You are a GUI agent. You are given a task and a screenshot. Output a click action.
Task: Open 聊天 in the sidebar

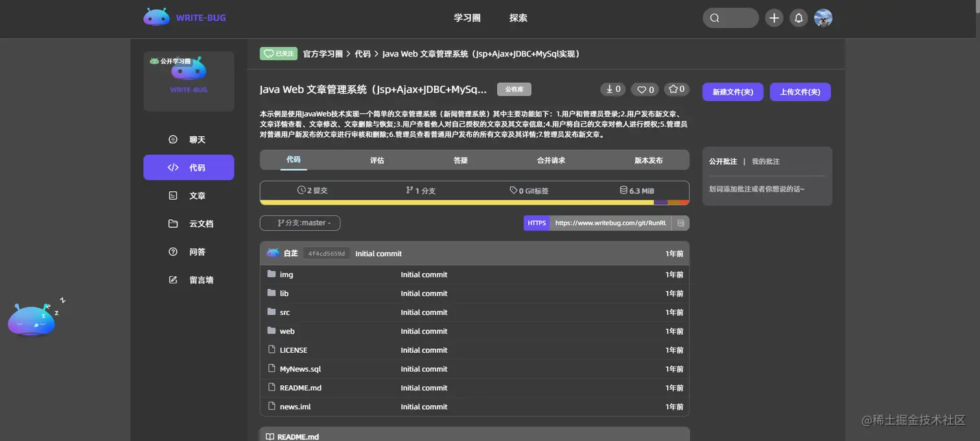coord(189,139)
